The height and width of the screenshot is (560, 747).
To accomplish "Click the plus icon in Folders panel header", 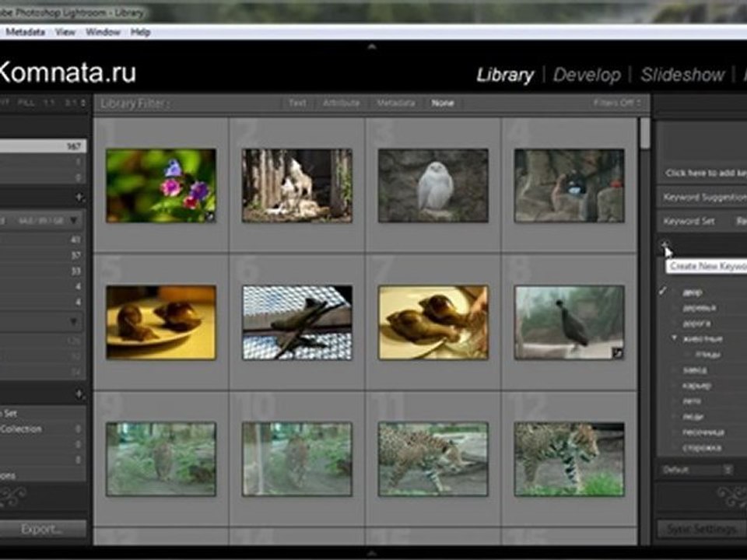I will [x=79, y=197].
